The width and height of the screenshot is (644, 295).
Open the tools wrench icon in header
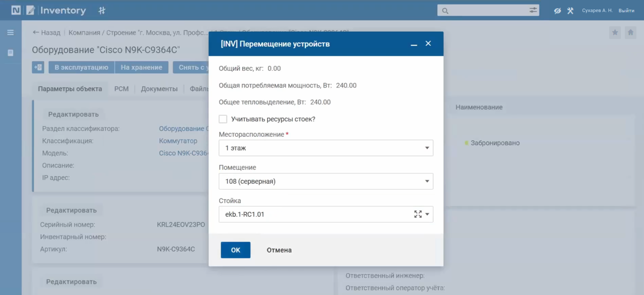tap(570, 11)
